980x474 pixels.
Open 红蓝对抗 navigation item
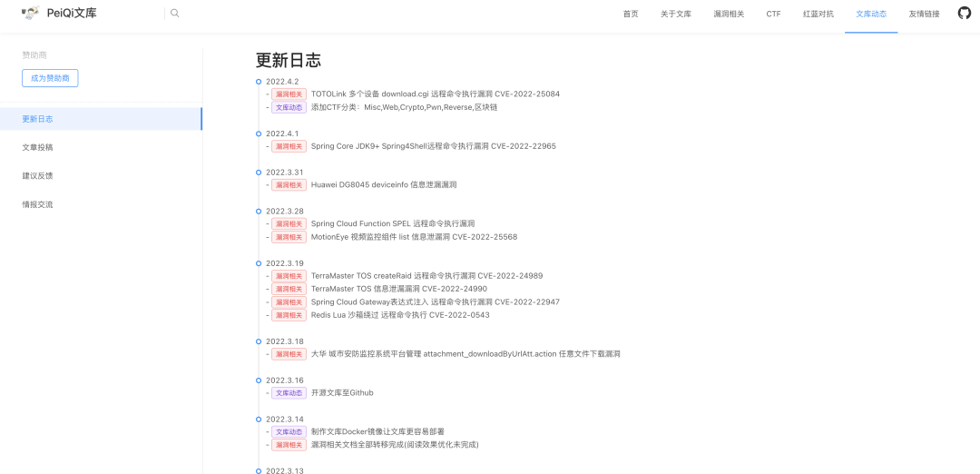coord(818,14)
